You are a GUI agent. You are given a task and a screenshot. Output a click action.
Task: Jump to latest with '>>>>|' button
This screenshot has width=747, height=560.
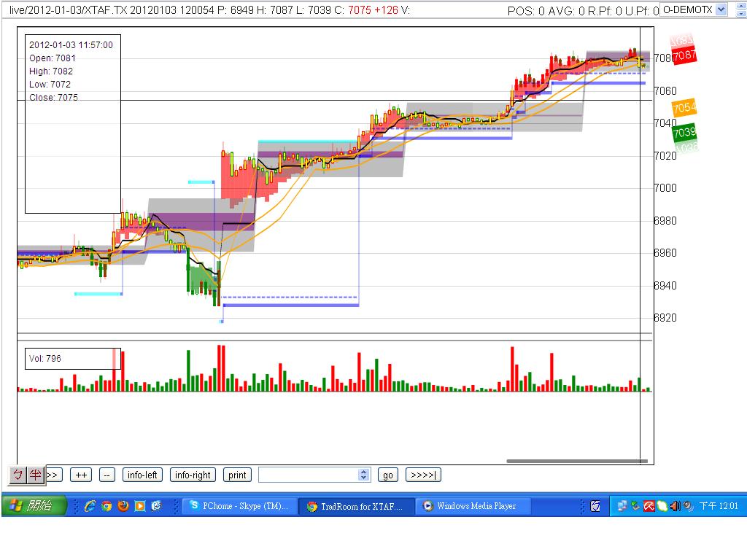pos(423,475)
